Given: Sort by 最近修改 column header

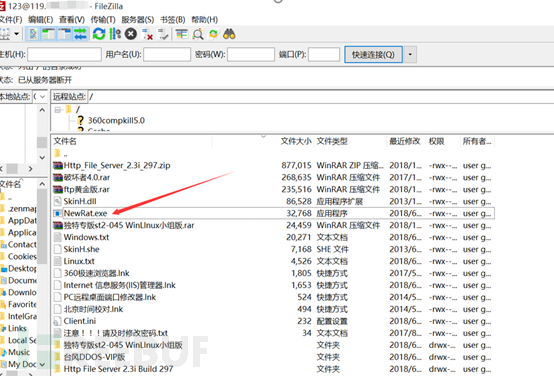Looking at the screenshot, I should click(x=405, y=141).
